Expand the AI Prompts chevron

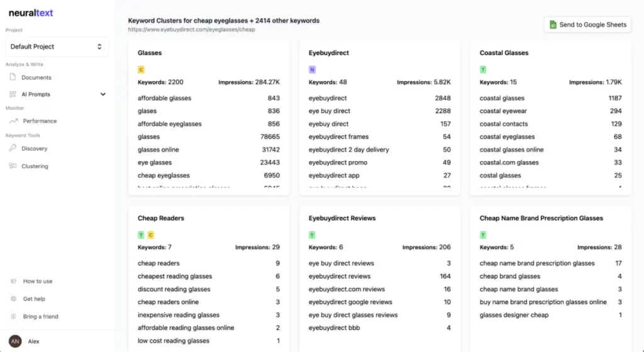(103, 94)
